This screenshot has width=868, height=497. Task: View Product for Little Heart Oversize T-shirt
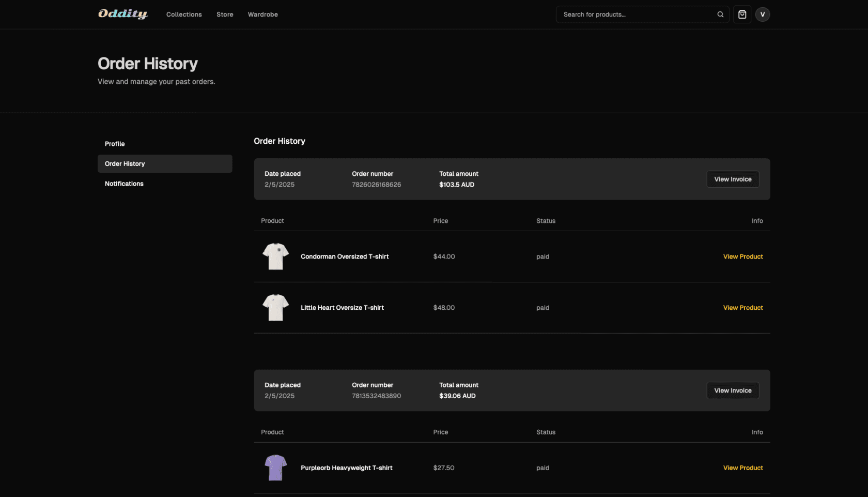(x=743, y=307)
